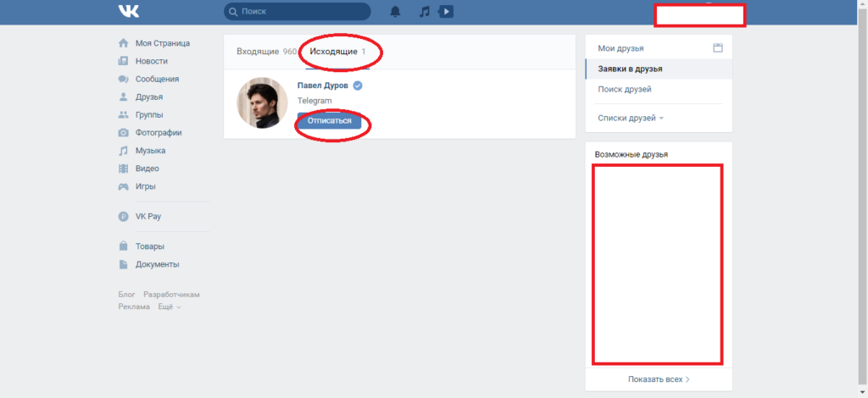Click the Отписаться button
Image resolution: width=868 pixels, height=398 pixels.
tap(330, 120)
